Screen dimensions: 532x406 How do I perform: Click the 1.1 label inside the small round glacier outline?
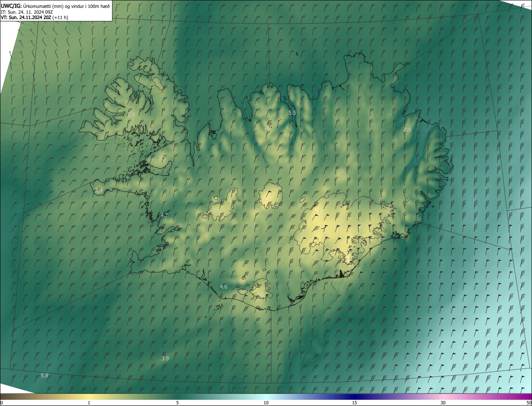pos(266,200)
